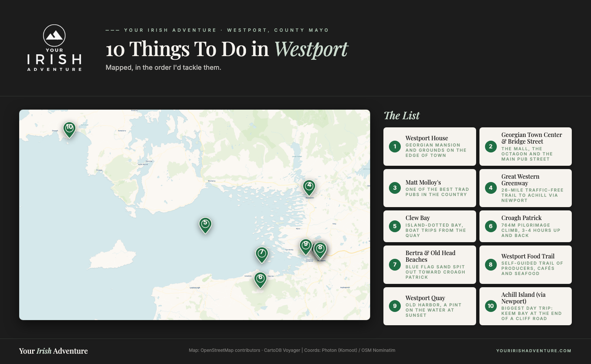Select map pin number 7 at Bertra beach
Image resolution: width=591 pixels, height=364 pixels.
262,255
